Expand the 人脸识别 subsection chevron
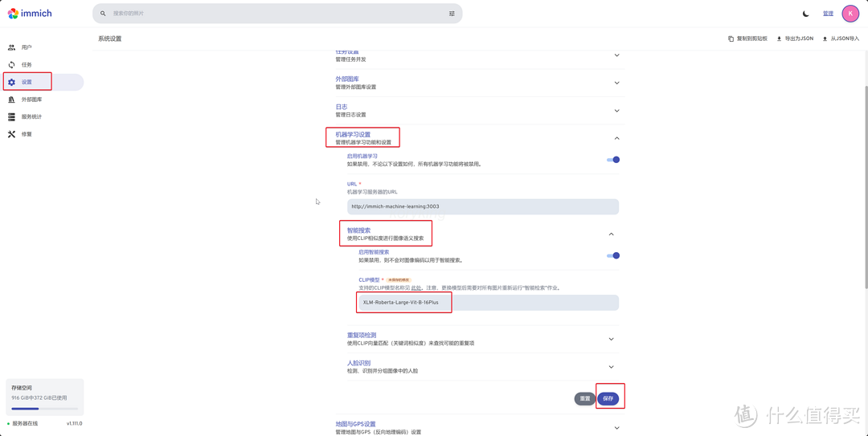Image resolution: width=868 pixels, height=436 pixels. tap(611, 367)
